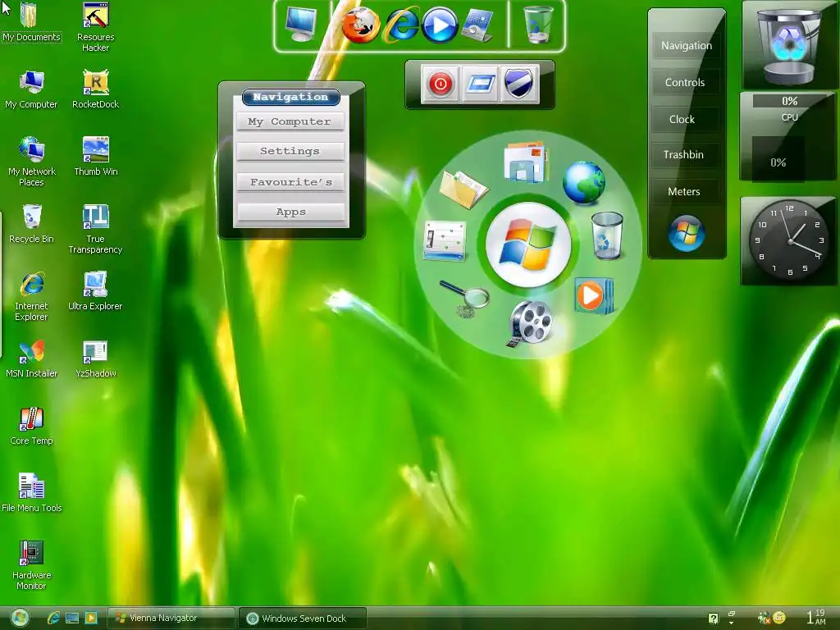Open Resoures Hacker shortcut
Screen dimensions: 840x630
click(95, 27)
